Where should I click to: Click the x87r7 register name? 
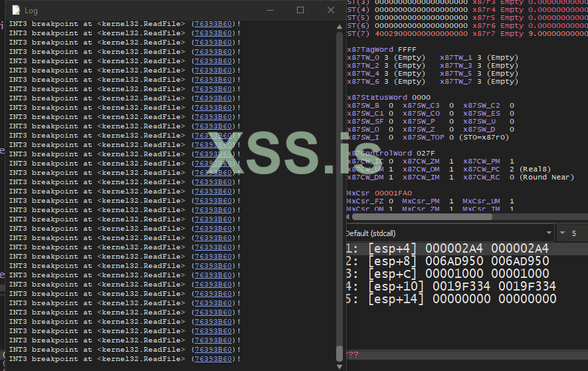[x=484, y=34]
